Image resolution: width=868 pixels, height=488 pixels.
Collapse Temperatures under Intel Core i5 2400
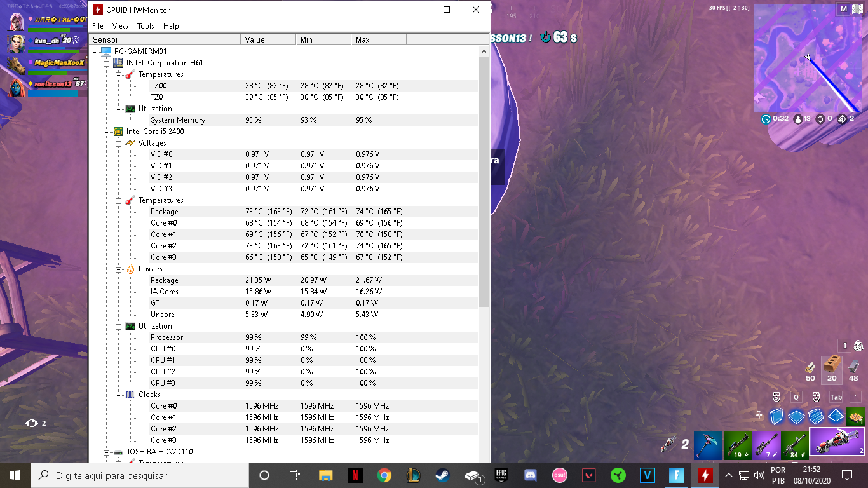[119, 200]
